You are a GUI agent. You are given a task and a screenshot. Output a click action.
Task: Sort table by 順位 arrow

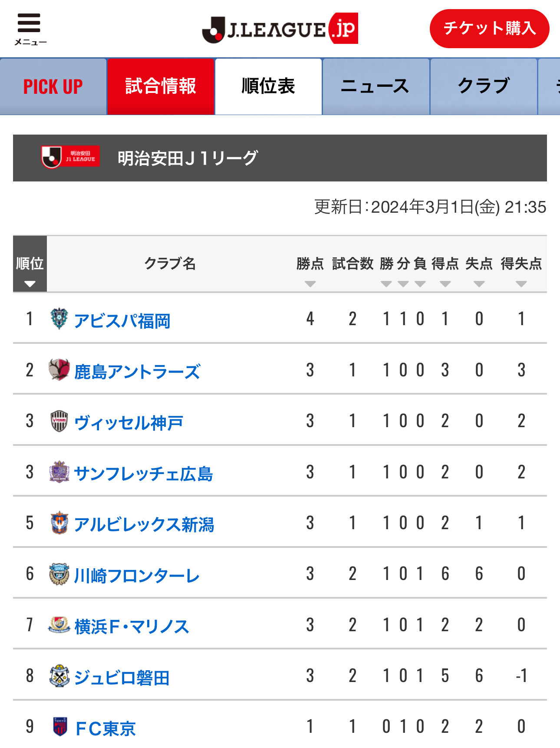(x=30, y=284)
